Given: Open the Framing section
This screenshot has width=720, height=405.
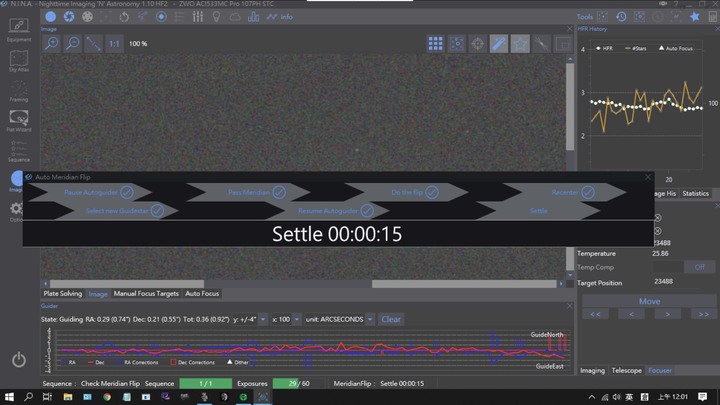Looking at the screenshot, I should (x=19, y=91).
